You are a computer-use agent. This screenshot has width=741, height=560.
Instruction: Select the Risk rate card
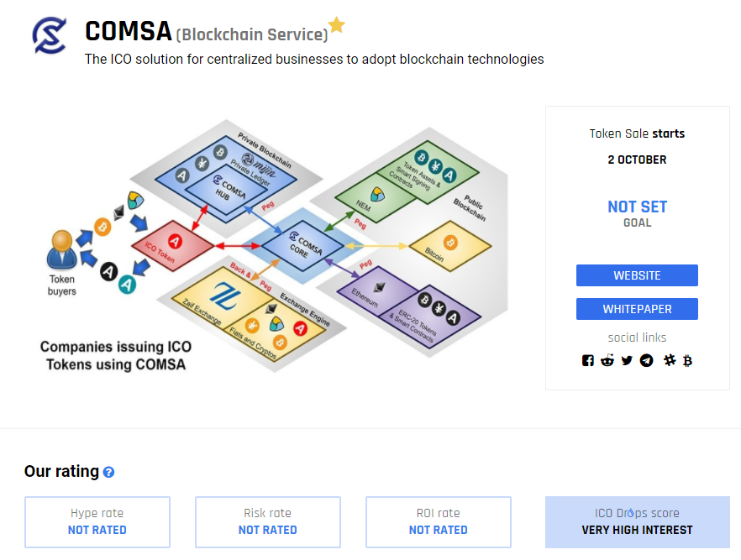pyautogui.click(x=267, y=521)
